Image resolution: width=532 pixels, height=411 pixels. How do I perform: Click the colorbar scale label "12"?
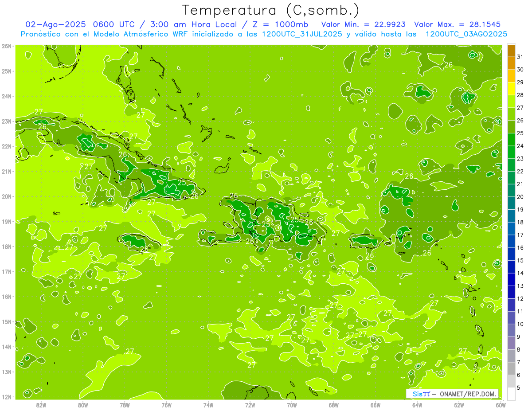[x=520, y=299]
